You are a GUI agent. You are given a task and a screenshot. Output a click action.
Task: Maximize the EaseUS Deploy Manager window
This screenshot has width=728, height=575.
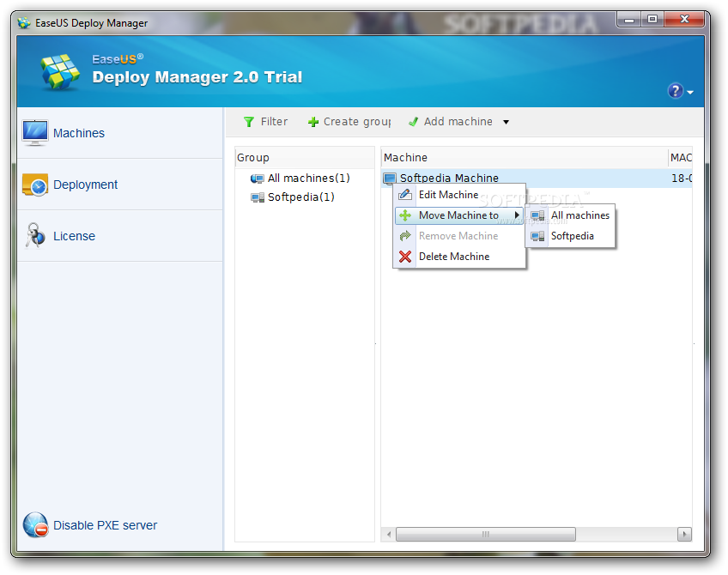point(652,20)
